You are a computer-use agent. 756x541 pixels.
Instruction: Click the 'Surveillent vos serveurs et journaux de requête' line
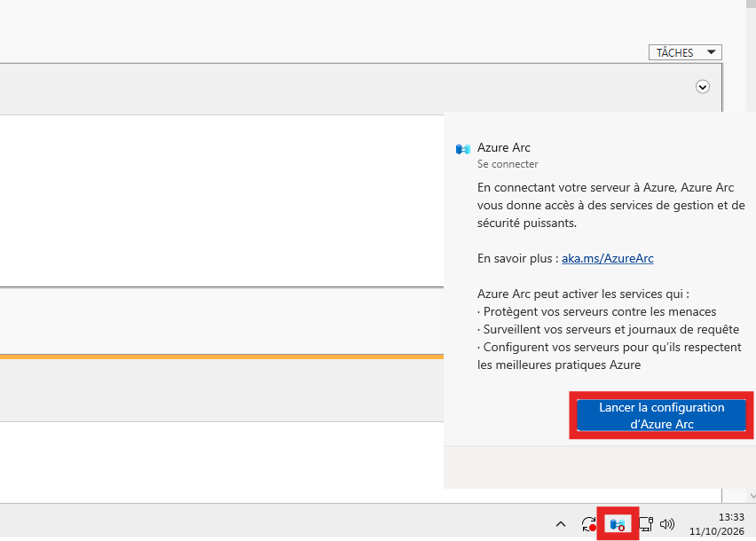tap(609, 330)
